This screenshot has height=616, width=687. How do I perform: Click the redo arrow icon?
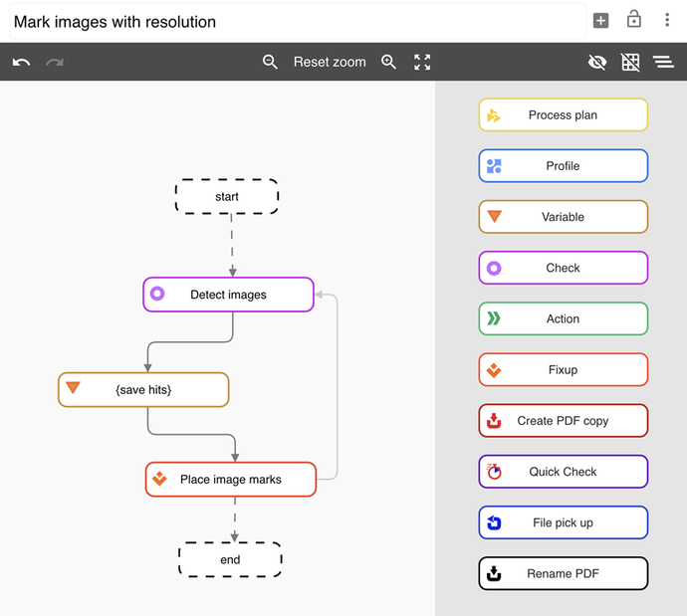click(x=55, y=62)
